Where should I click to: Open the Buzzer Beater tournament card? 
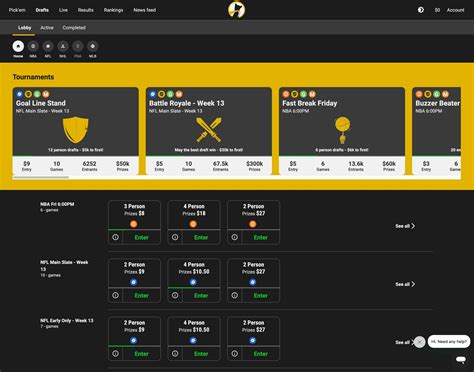(x=437, y=131)
